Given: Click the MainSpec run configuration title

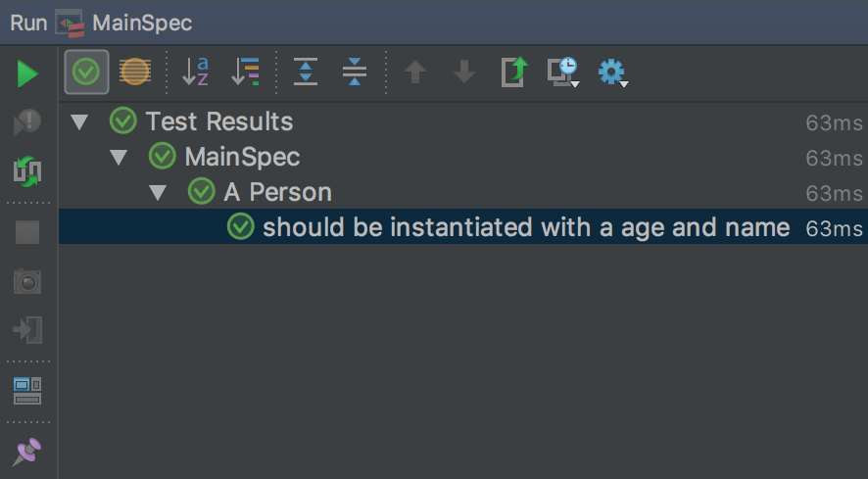Looking at the screenshot, I should tap(142, 23).
